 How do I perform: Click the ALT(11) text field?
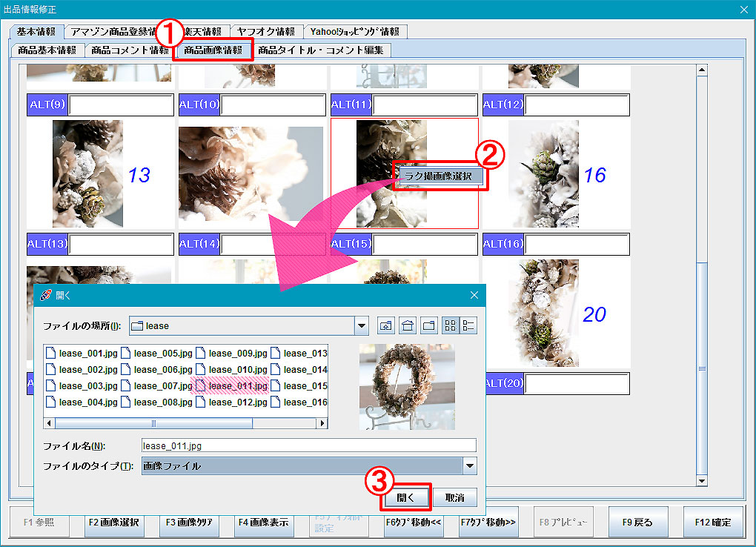[x=425, y=105]
